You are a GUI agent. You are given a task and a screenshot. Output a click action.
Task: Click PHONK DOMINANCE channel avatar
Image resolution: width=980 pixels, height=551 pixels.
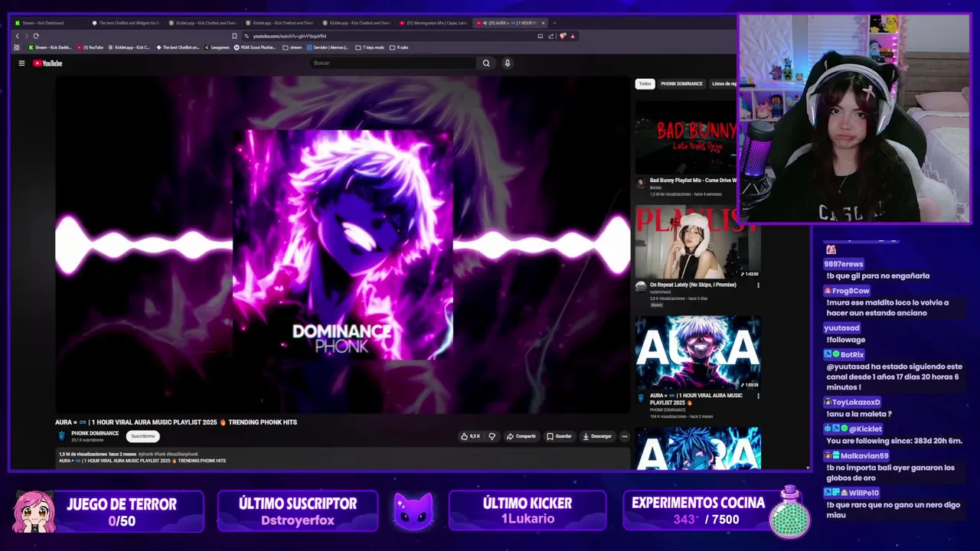62,435
